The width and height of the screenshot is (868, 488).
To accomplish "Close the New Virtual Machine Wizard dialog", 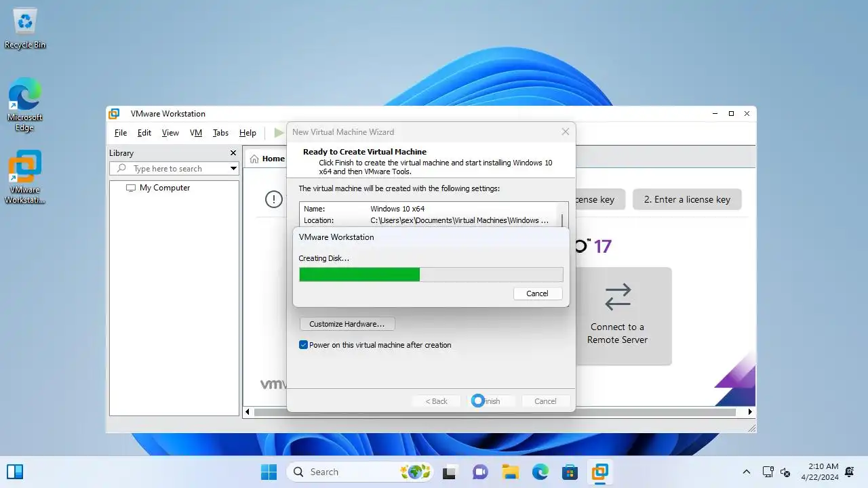I will point(566,132).
